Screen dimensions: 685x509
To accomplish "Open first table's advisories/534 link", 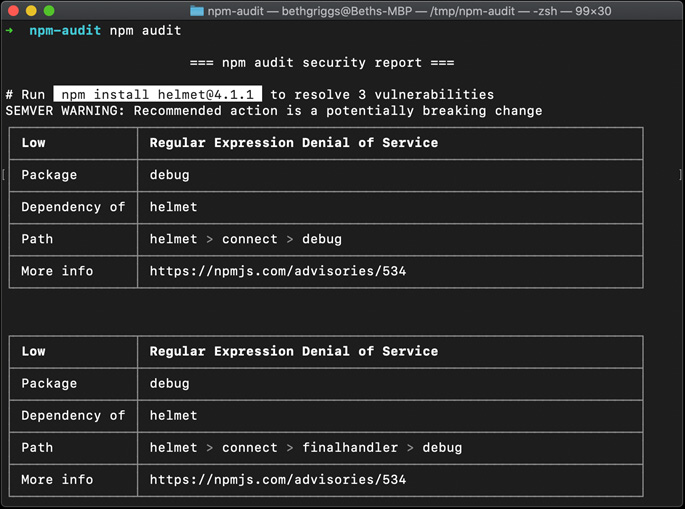I will (278, 271).
